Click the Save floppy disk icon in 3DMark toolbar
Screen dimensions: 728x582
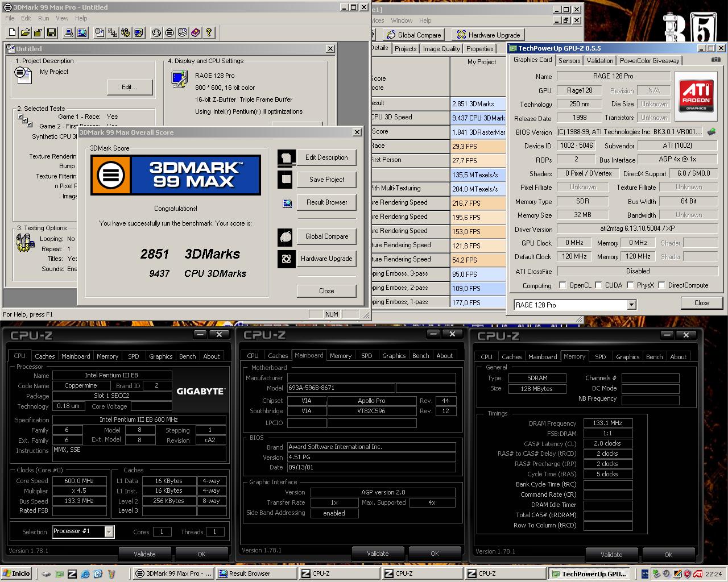[51, 32]
